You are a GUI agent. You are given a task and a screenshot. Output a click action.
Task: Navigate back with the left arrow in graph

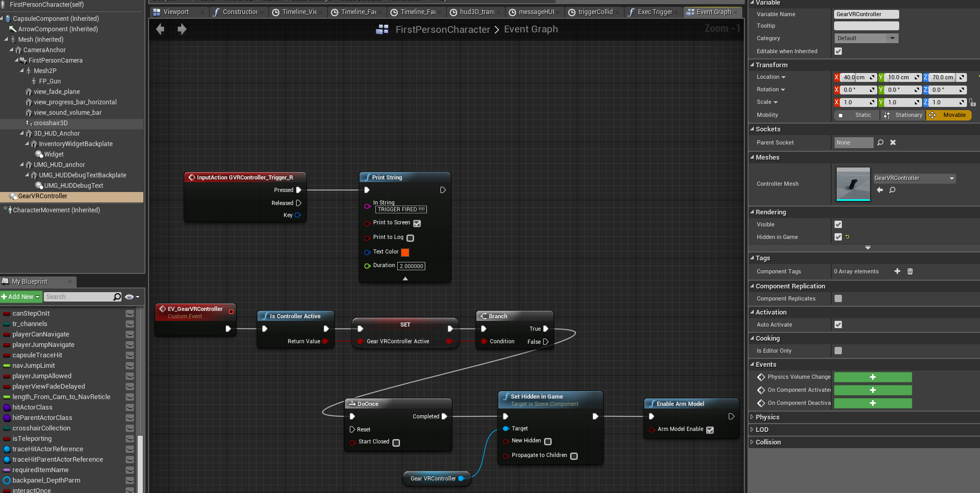tap(161, 29)
